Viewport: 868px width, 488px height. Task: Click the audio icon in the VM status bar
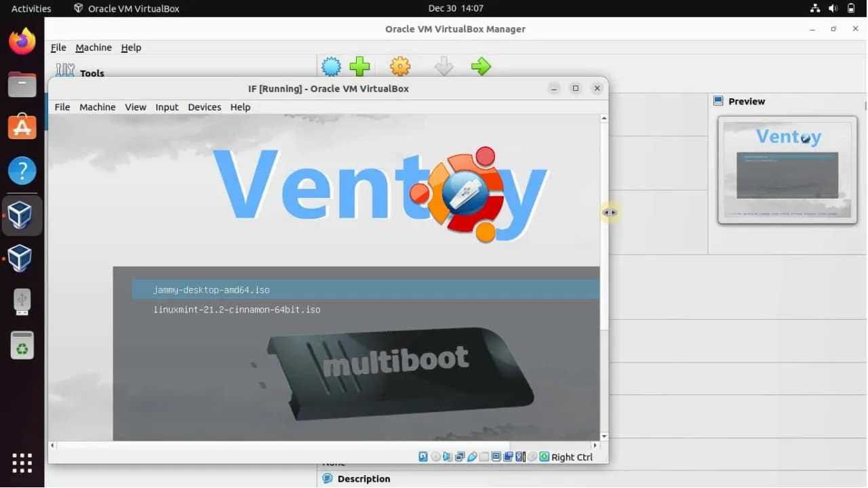(x=447, y=456)
